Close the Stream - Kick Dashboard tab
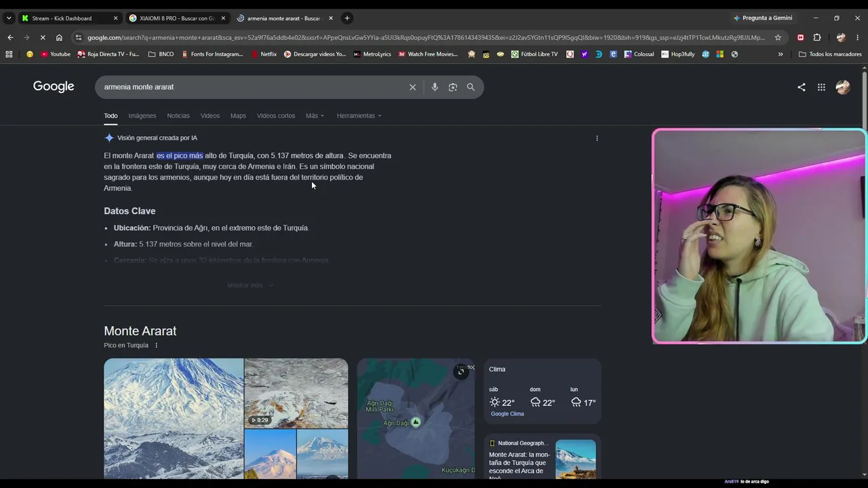 (115, 18)
